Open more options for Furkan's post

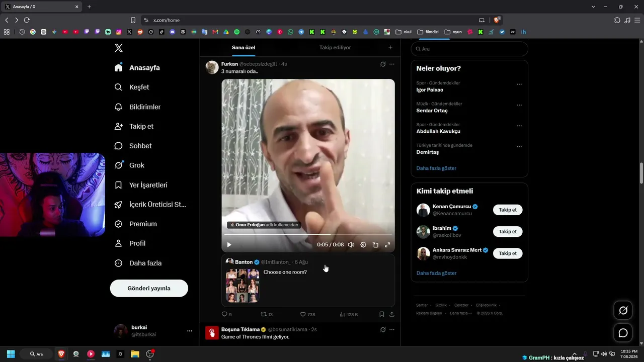pos(392,64)
